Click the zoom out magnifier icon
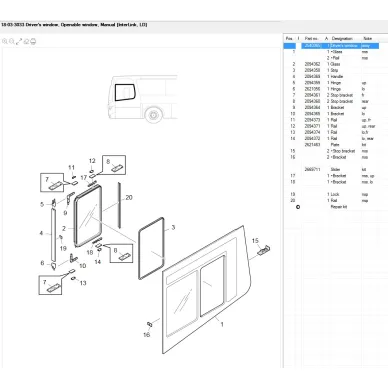Screen dimensions: 388x388 (x=12, y=41)
